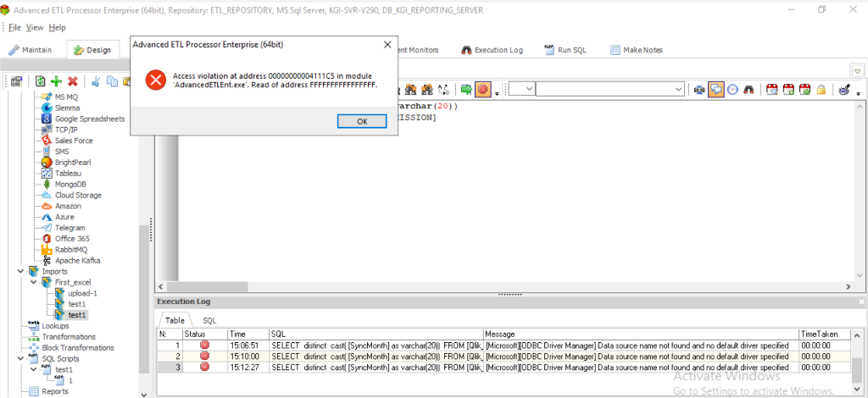Click the down arrow of tree panel scrollbar
This screenshot has width=868, height=398.
(x=144, y=394)
